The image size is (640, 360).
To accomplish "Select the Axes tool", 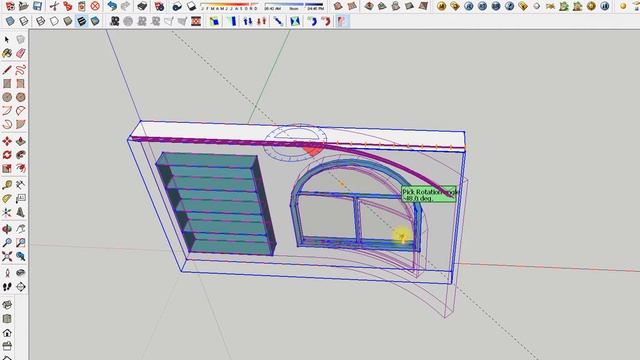I will pos(7,212).
